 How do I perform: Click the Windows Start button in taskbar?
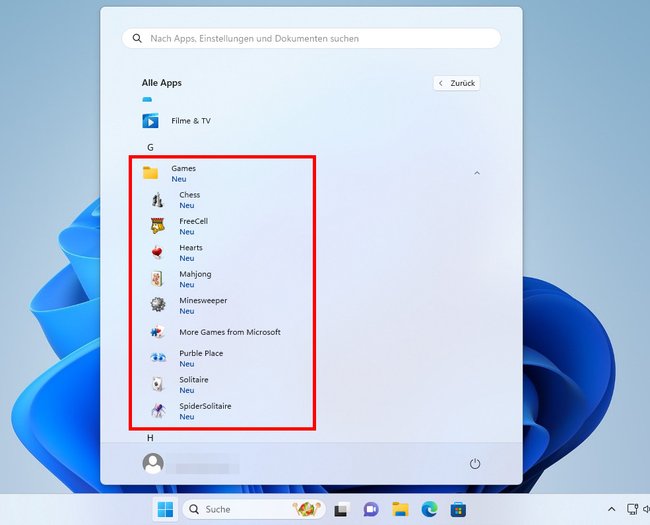[x=165, y=509]
